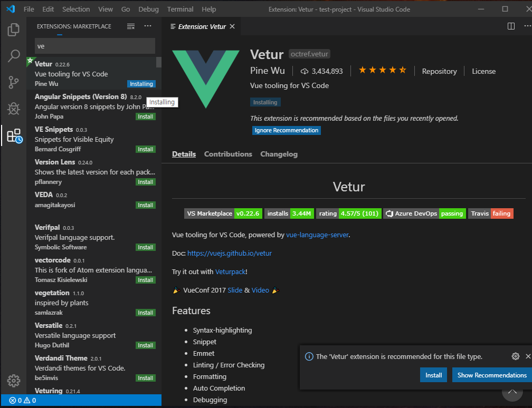Click the Pine Wu publisher name
Screen dimensions: 532x408
(x=268, y=71)
